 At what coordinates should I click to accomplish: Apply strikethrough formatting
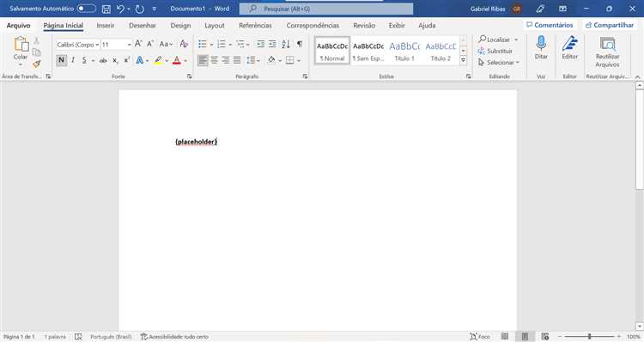click(103, 60)
